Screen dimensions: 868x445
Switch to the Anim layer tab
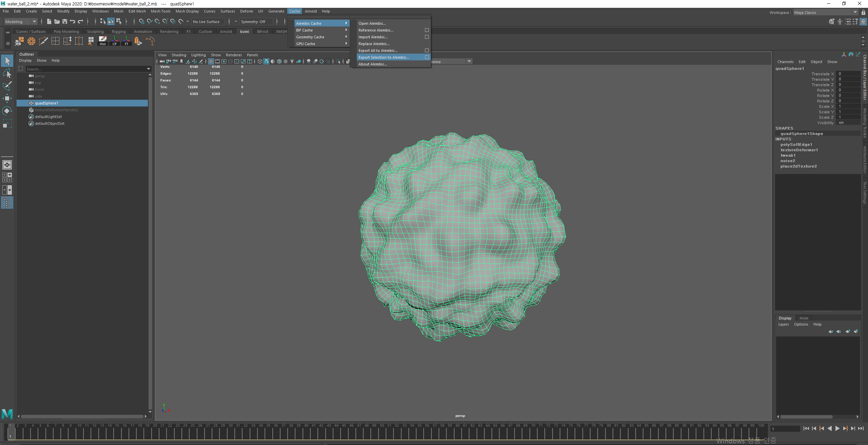[x=803, y=318]
